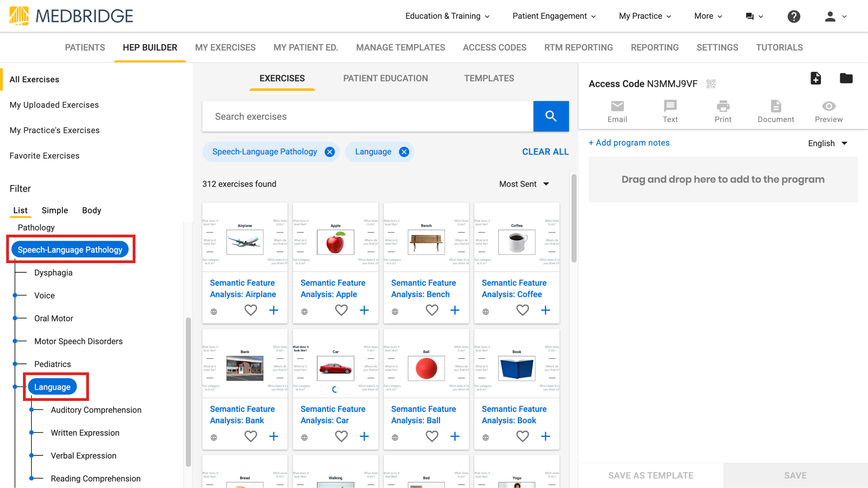
Task: Add Semantic Feature Analysis: Apple to the program
Action: (x=364, y=310)
